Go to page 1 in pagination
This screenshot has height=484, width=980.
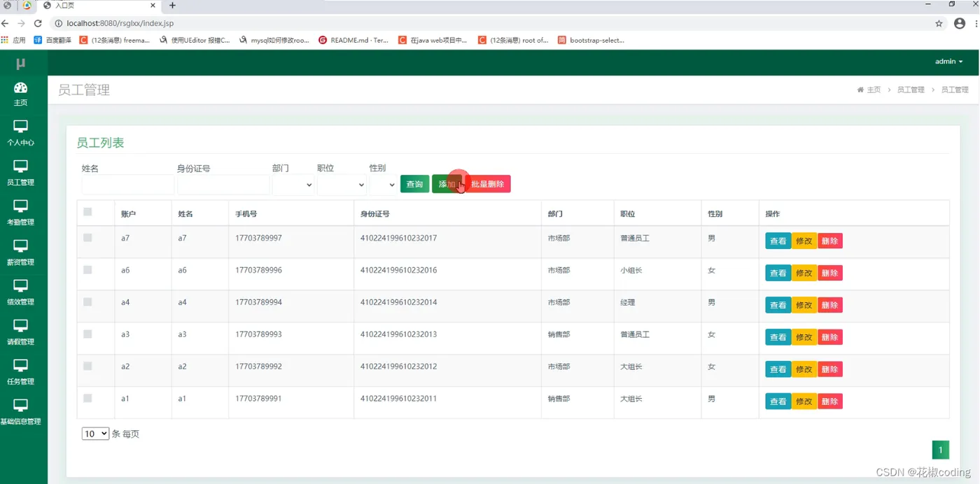pos(941,450)
